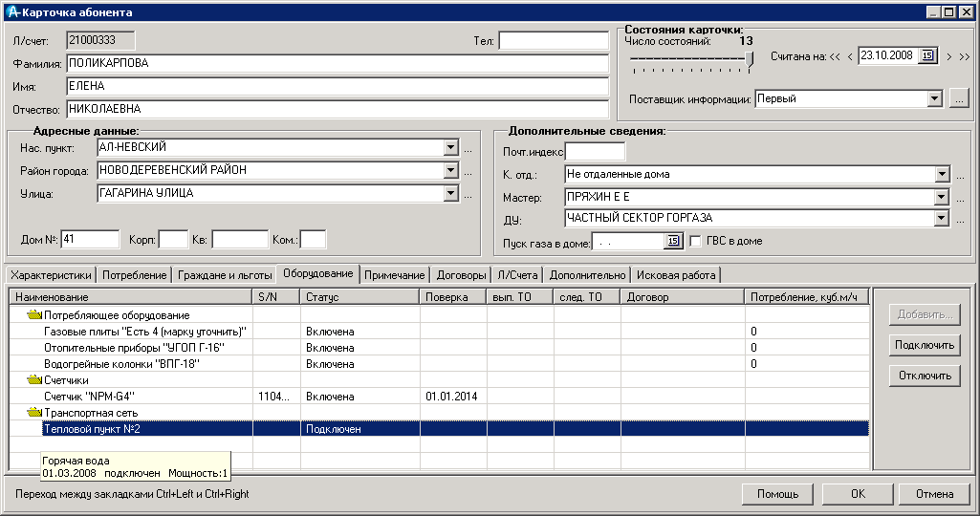Jump to first card state (<<)
The image size is (980, 516).
click(835, 57)
